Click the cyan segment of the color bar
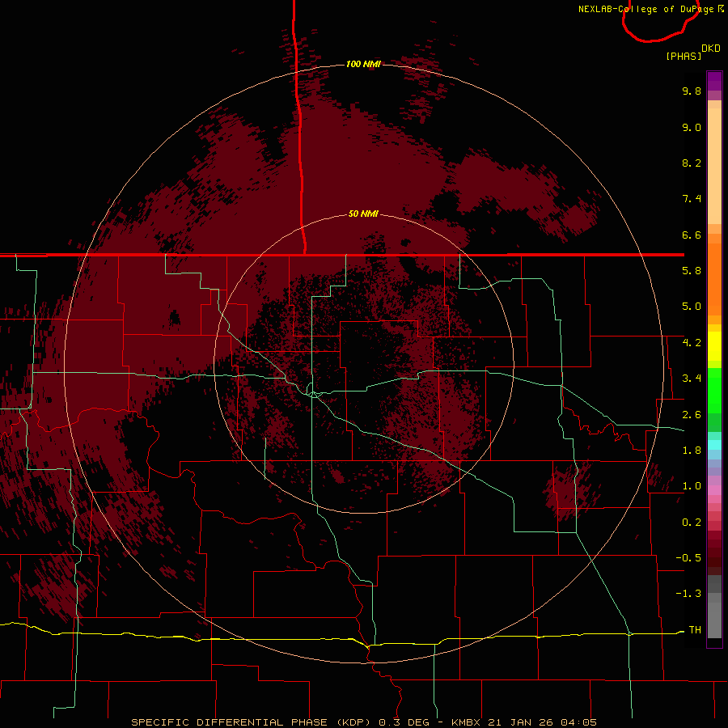Image resolution: width=728 pixels, height=728 pixels. (x=714, y=445)
